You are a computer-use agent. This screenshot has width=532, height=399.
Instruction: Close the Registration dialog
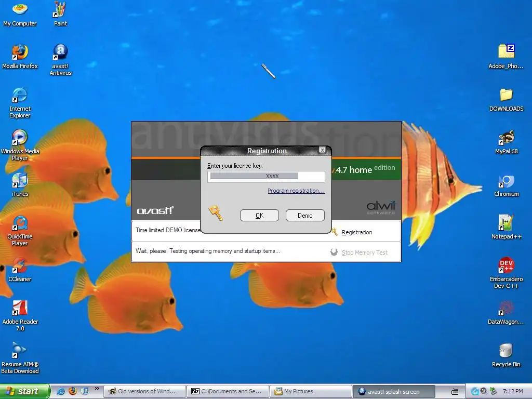click(x=322, y=150)
